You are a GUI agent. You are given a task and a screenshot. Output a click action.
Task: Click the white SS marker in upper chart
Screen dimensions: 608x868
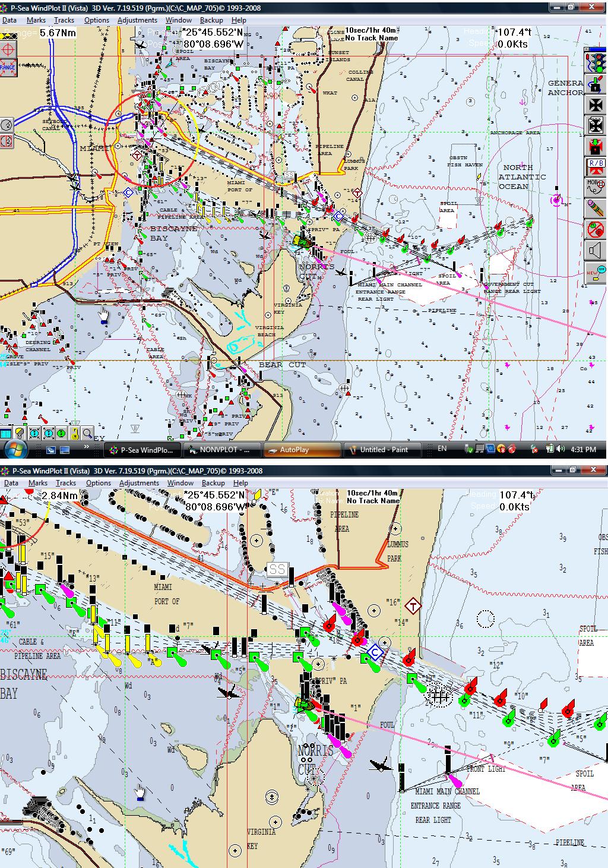[x=289, y=176]
